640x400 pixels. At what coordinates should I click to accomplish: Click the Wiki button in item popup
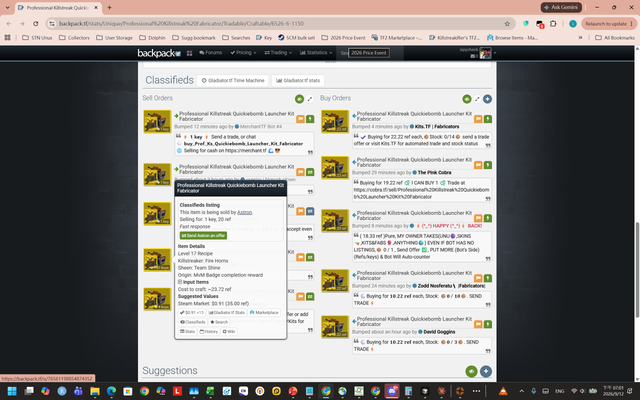click(x=229, y=331)
